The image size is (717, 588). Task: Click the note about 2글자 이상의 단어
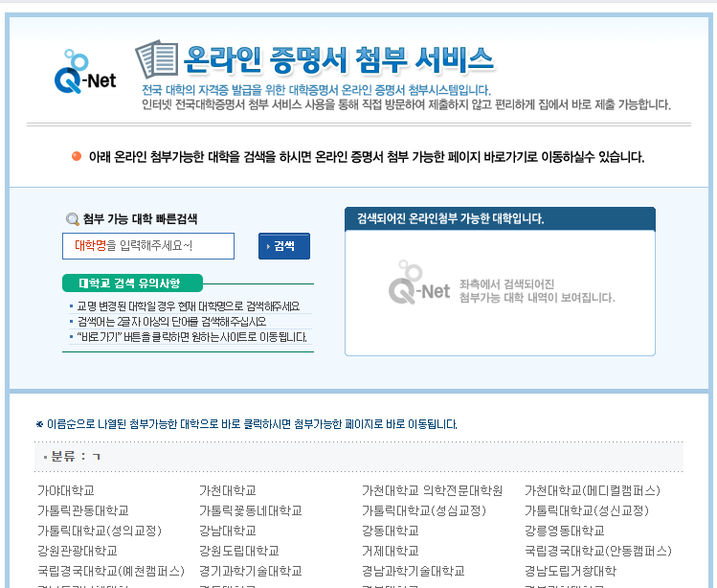point(171,322)
